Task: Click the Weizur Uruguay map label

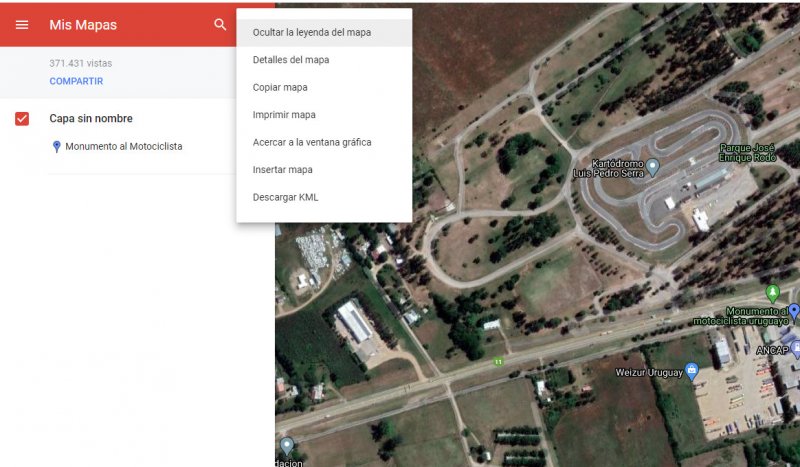Action: point(648,373)
